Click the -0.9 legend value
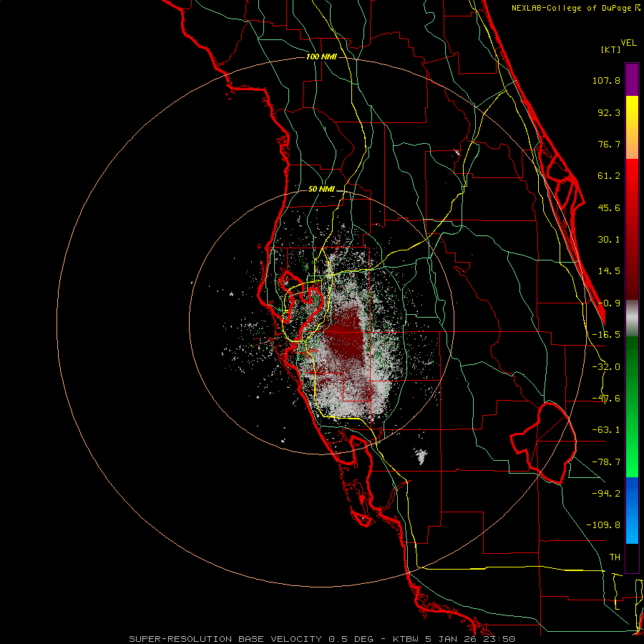Viewport: 644px width, 644px height. point(609,303)
